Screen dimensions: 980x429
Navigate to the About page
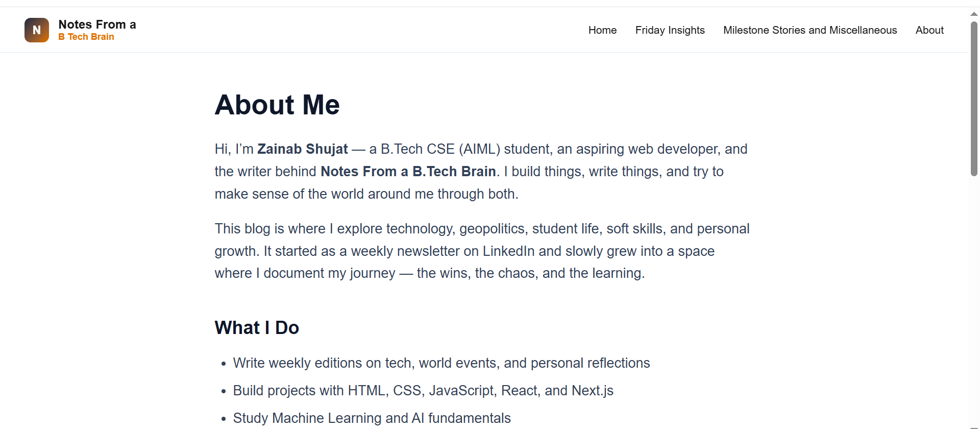[x=929, y=30]
